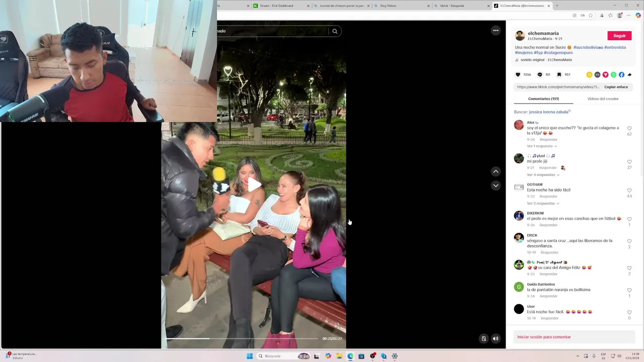
Task: Like User's 'Está noche fue fácil' comment
Action: coord(629,312)
